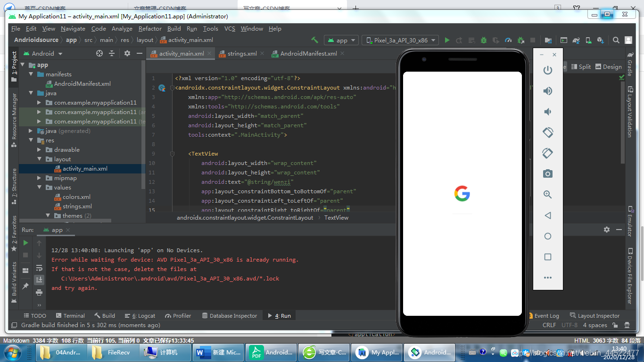Click the print icon in Run panel
Viewport: 644px width, 362px height.
pos(39,292)
